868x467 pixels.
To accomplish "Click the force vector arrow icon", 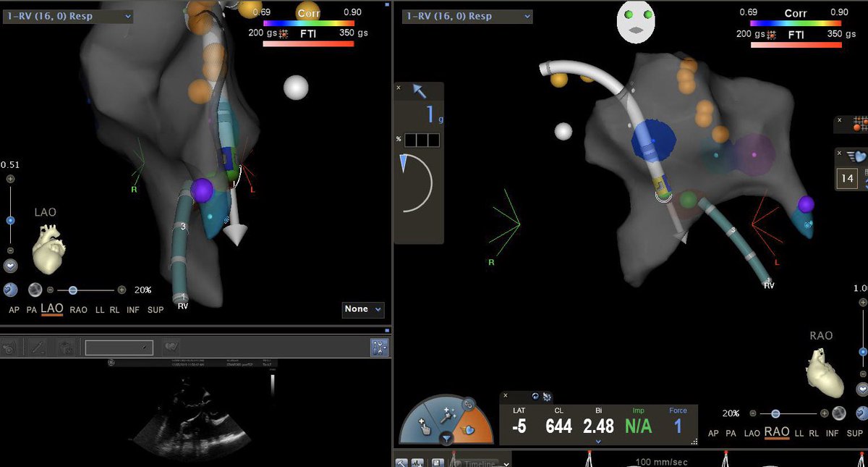I will [420, 91].
